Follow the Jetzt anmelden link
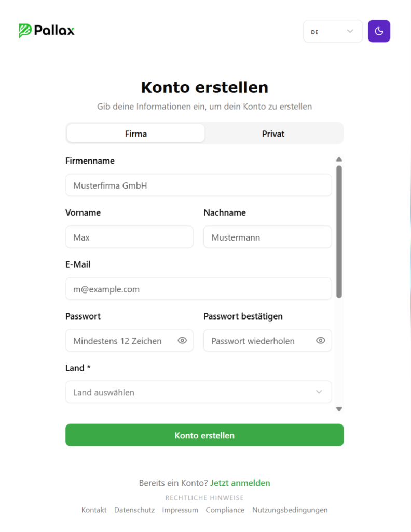The image size is (411, 532). 240,483
